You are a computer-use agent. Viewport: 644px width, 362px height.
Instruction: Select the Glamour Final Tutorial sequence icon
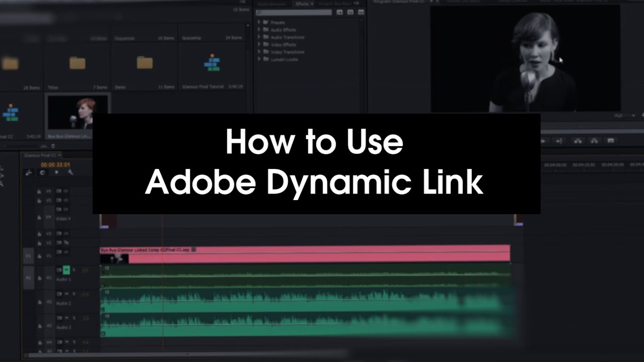(x=212, y=63)
